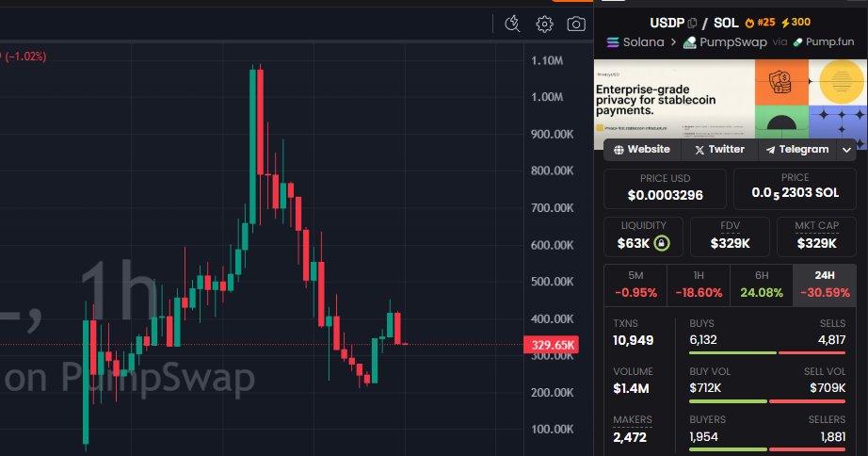Image resolution: width=868 pixels, height=456 pixels.
Task: Open the Telegram link
Action: [x=796, y=150]
